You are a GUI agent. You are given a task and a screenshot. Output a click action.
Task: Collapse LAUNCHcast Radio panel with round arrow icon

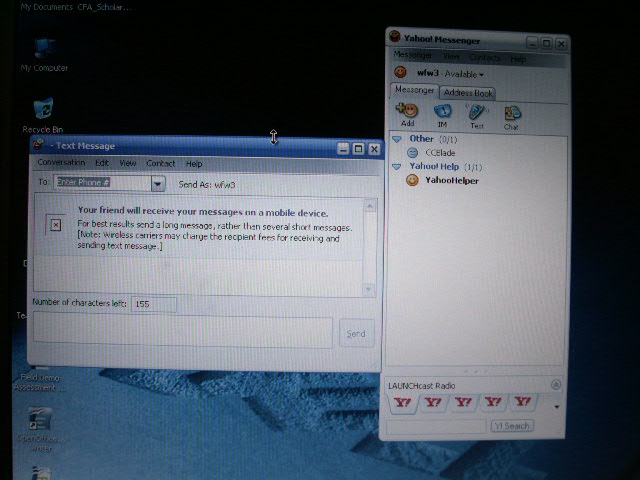tap(556, 384)
